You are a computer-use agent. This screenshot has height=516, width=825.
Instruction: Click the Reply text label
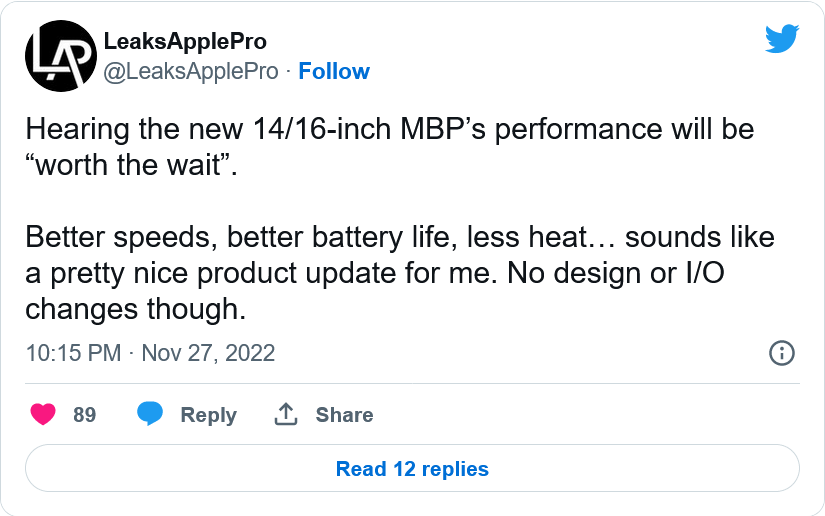point(208,414)
